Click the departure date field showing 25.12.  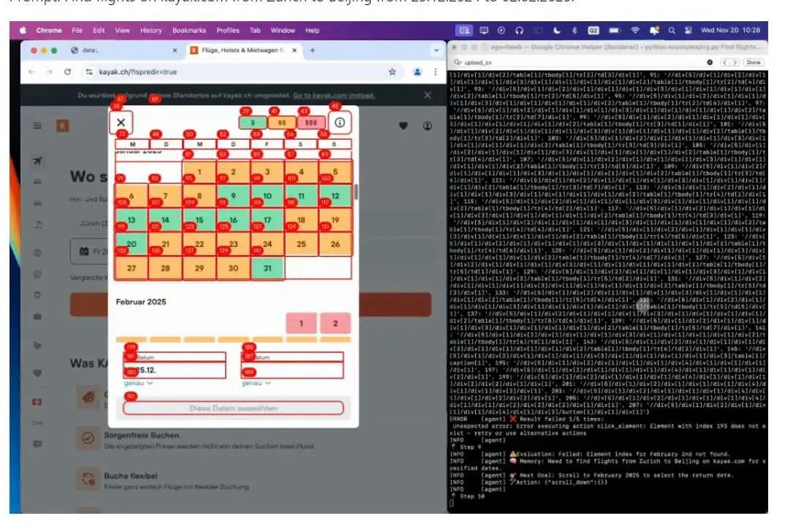[x=175, y=370]
